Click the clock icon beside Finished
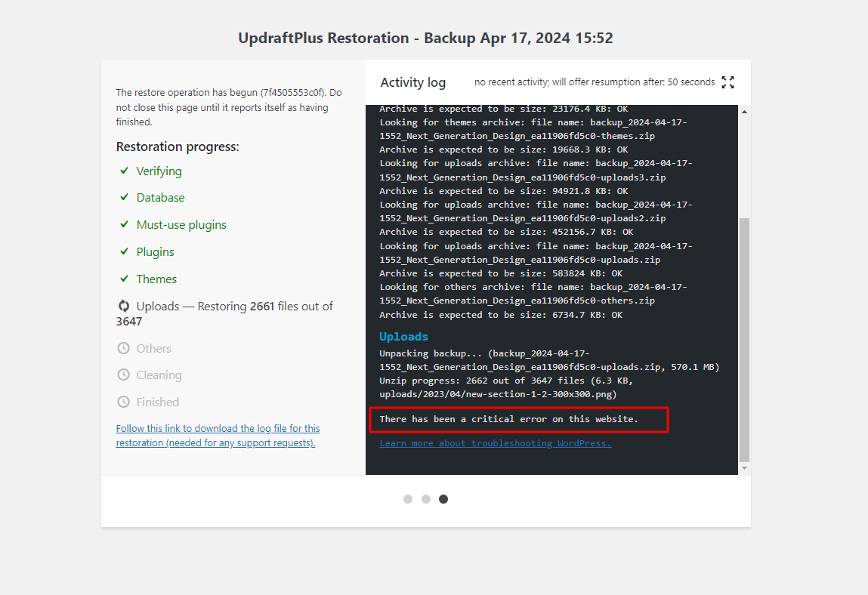 pyautogui.click(x=123, y=402)
